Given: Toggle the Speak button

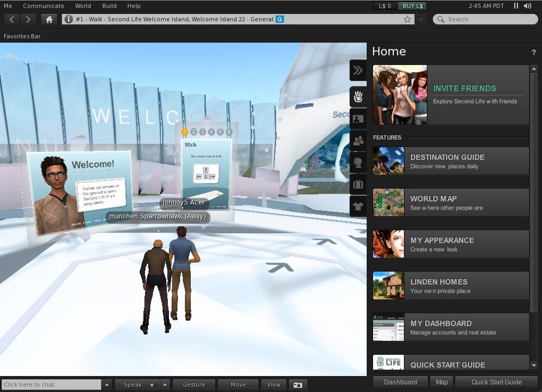Looking at the screenshot, I should tap(133, 385).
